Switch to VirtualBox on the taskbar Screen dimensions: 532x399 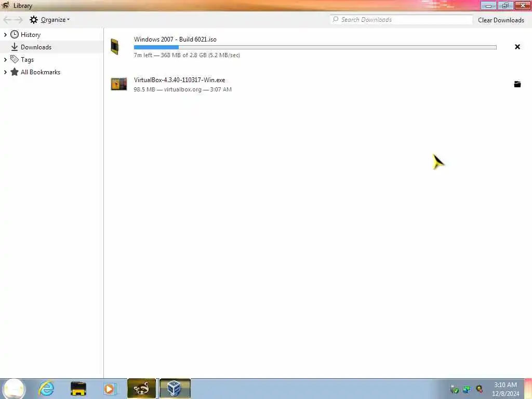(175, 389)
